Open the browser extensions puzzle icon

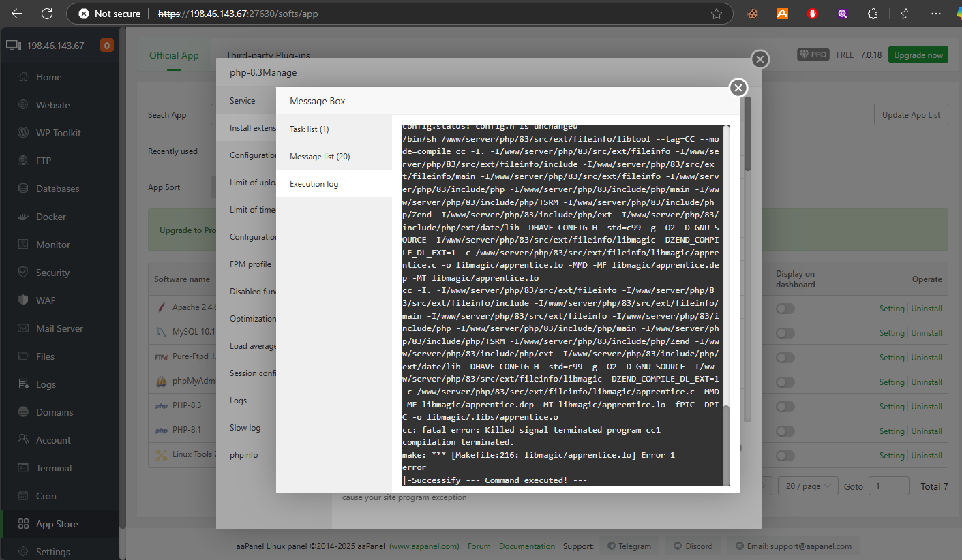[873, 14]
